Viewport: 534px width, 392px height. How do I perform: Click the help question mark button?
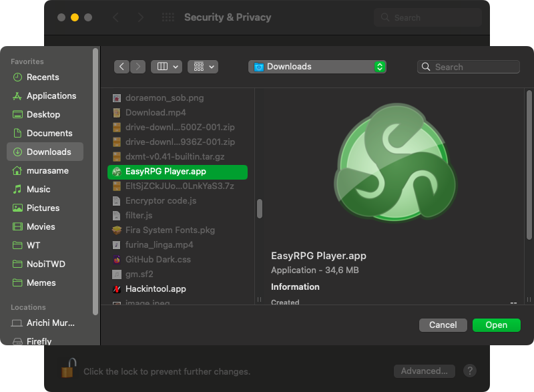[469, 371]
